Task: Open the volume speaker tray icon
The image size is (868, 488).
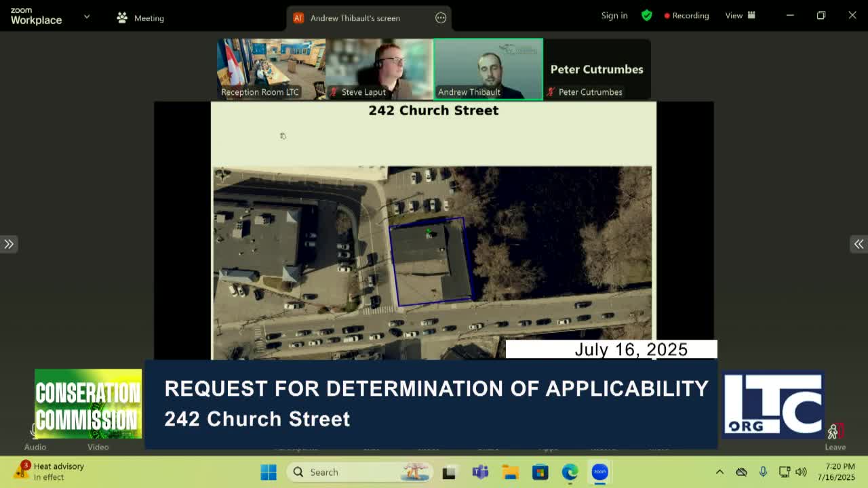Action: click(801, 472)
